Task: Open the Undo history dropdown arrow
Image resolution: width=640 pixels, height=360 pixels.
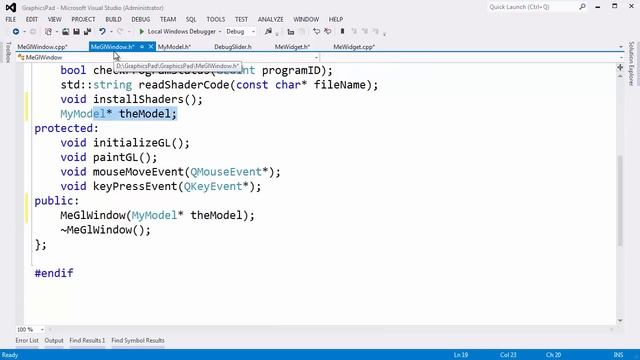Action: point(111,32)
